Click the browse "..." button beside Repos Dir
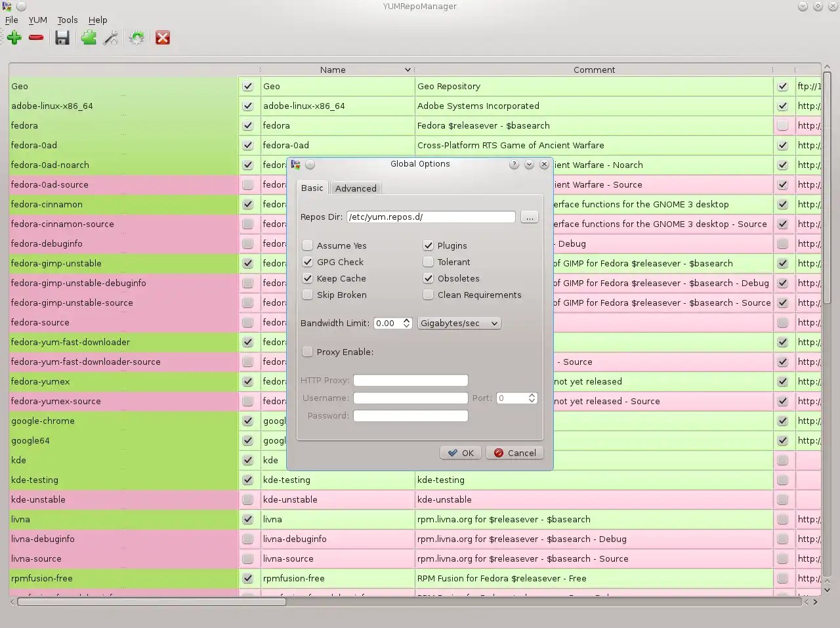 [x=529, y=217]
